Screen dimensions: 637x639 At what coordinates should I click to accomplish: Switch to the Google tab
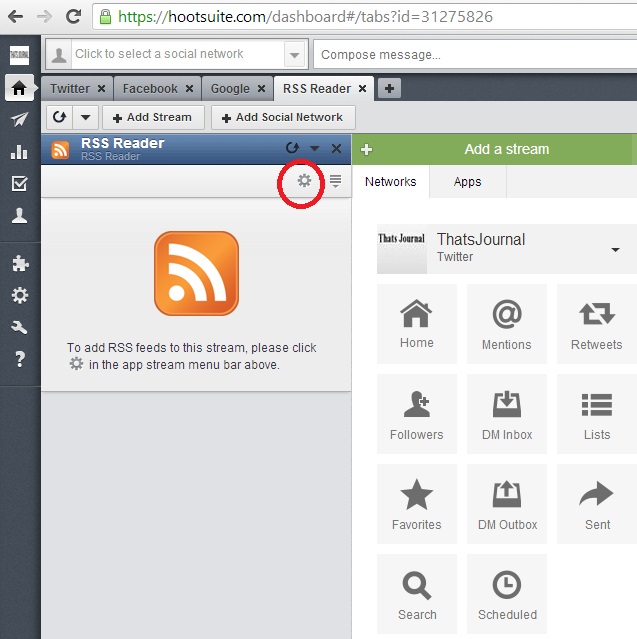pos(230,88)
